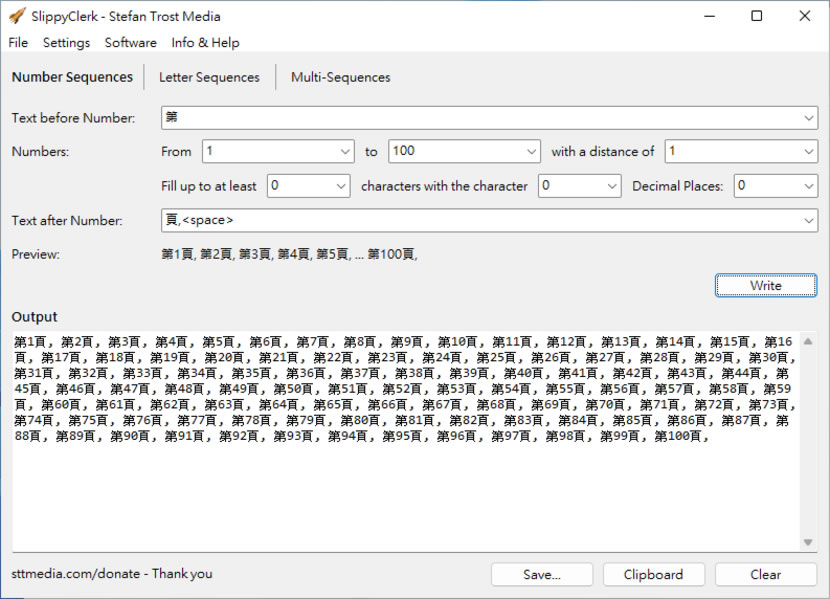Viewport: 830px width, 599px height.
Task: Click the SlippyClerk rocket app icon
Action: [17, 16]
